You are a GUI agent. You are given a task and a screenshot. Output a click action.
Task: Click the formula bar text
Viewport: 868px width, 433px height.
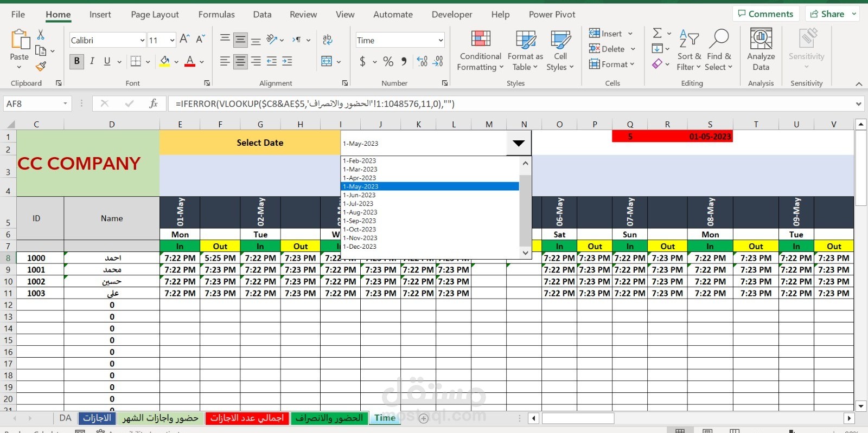tap(315, 104)
